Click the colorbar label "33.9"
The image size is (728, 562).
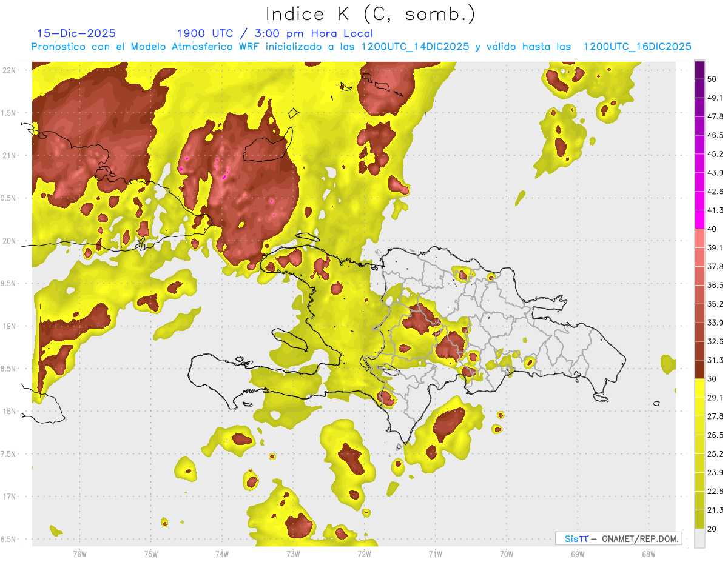pyautogui.click(x=715, y=323)
